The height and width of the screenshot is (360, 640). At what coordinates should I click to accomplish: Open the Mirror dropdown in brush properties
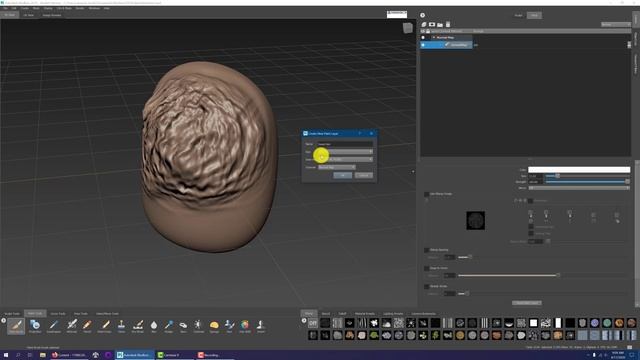coord(579,188)
